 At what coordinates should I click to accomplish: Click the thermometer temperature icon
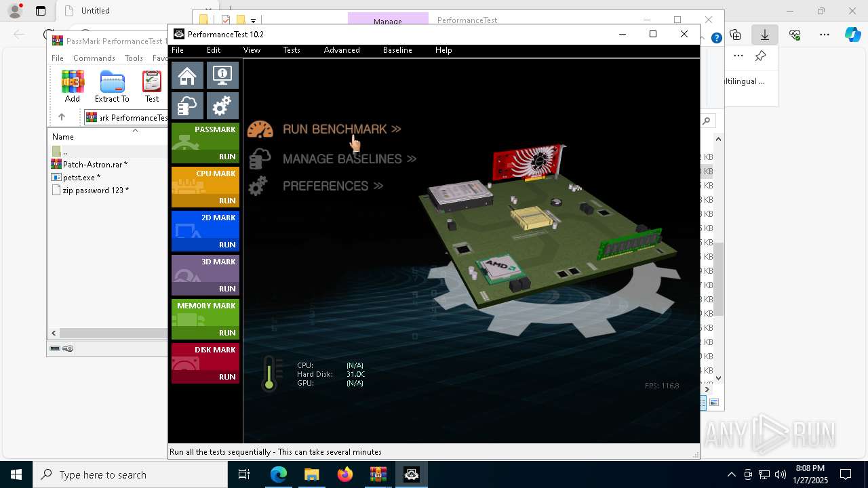point(270,373)
